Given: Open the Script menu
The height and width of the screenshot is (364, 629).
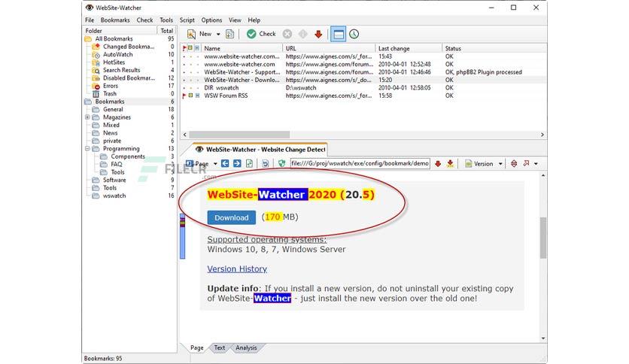Looking at the screenshot, I should coord(187,20).
